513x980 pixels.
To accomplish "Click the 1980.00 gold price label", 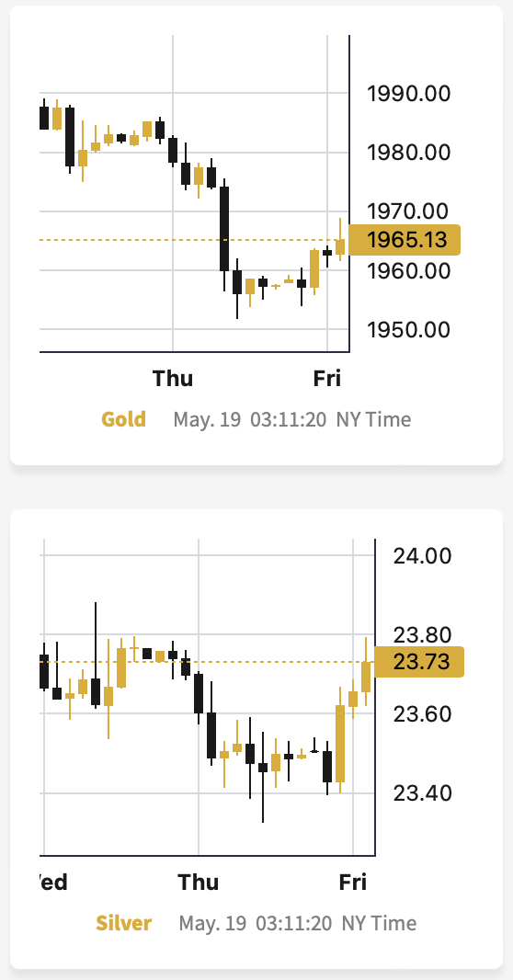I will click(x=408, y=153).
